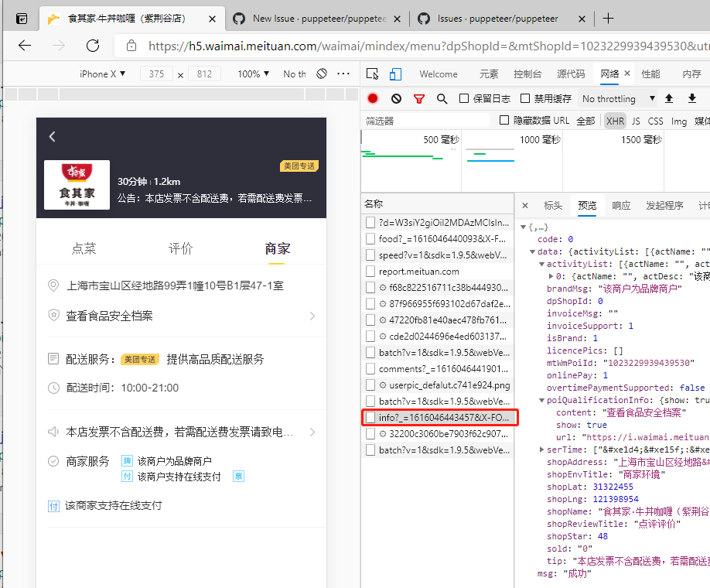The height and width of the screenshot is (588, 710).
Task: Collapse the activityList node
Action: [x=541, y=264]
